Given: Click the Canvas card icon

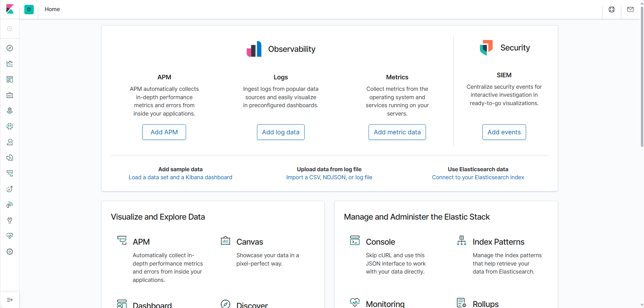Looking at the screenshot, I should (x=226, y=240).
